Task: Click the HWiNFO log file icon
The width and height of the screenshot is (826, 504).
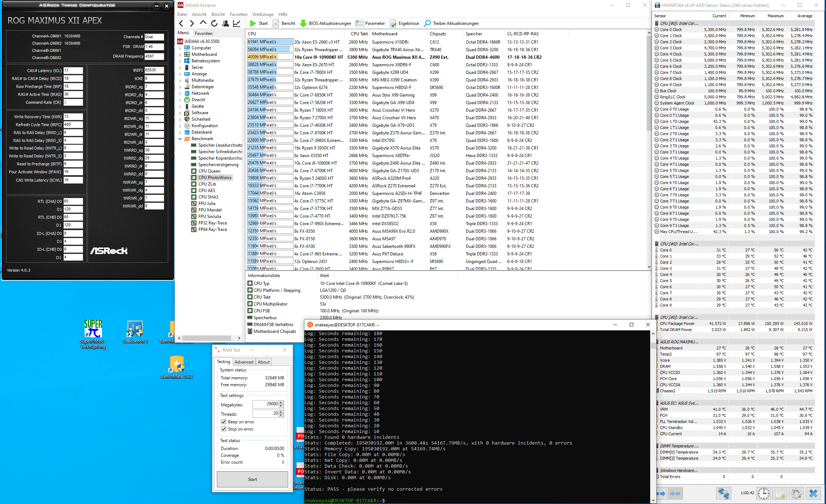Action: point(780,493)
